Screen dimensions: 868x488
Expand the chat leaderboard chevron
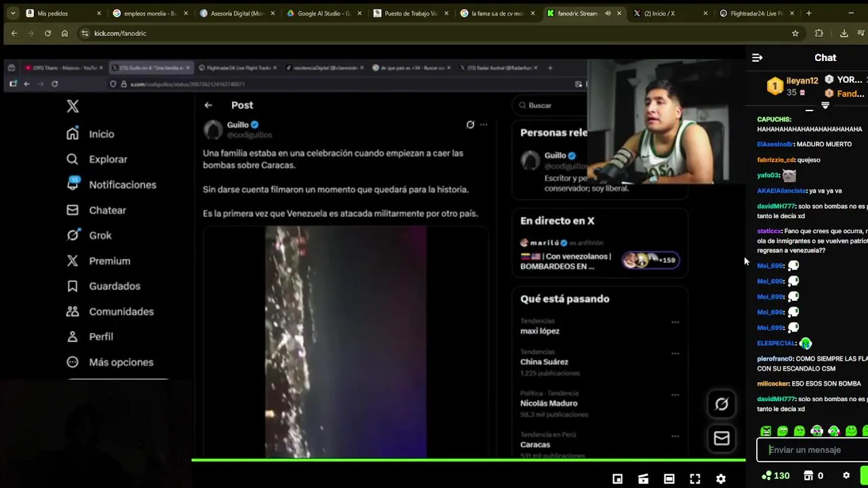(x=825, y=106)
